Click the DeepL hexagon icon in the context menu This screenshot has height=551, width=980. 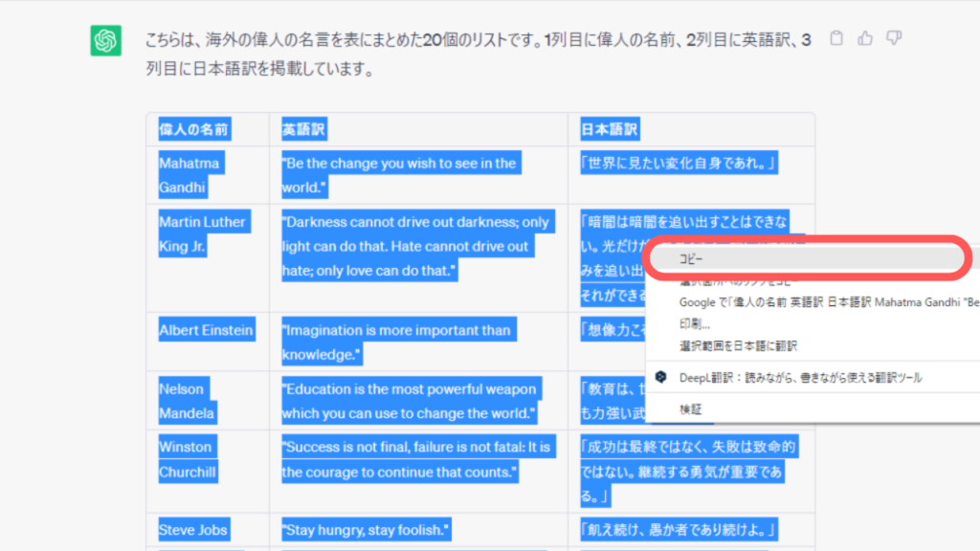click(660, 378)
